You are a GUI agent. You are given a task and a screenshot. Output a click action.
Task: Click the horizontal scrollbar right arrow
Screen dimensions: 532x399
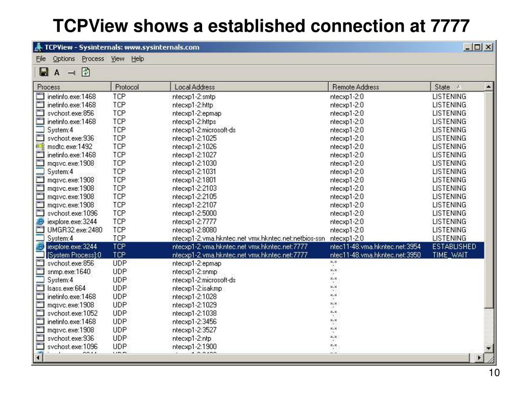(478, 357)
